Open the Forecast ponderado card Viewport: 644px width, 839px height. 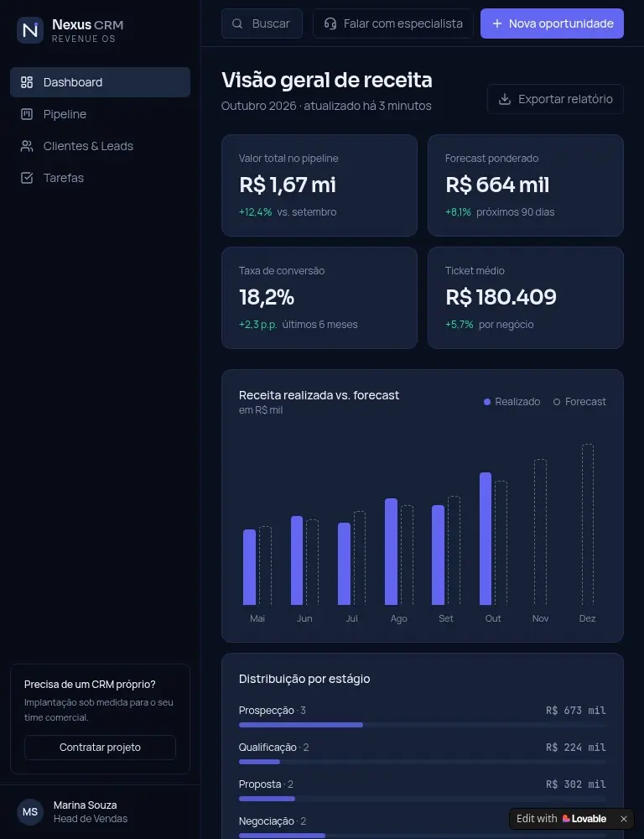pos(526,185)
